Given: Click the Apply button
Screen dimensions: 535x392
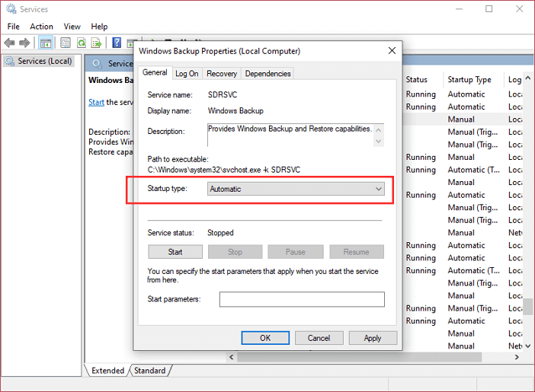Looking at the screenshot, I should [x=373, y=338].
